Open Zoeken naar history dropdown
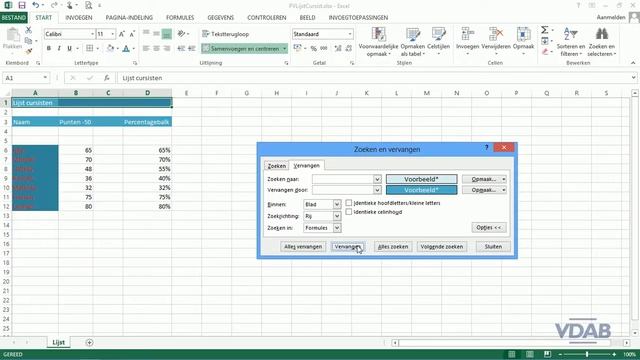Image resolution: width=640 pixels, height=360 pixels. point(377,179)
